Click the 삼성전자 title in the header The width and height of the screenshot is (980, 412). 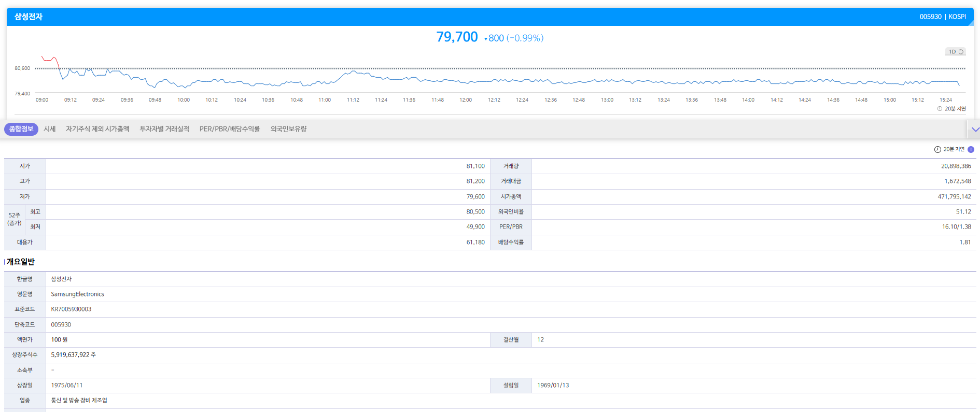click(x=29, y=17)
